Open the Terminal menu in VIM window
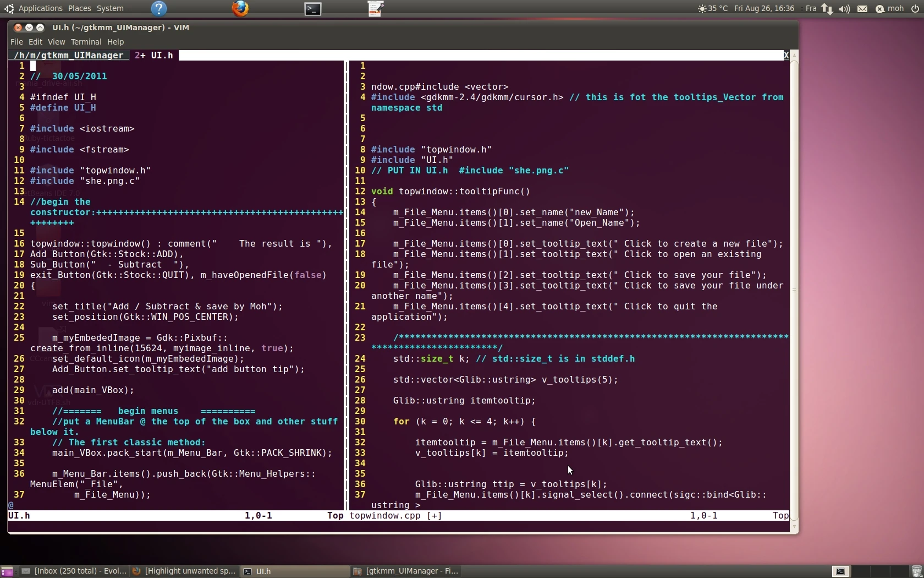 (x=86, y=42)
